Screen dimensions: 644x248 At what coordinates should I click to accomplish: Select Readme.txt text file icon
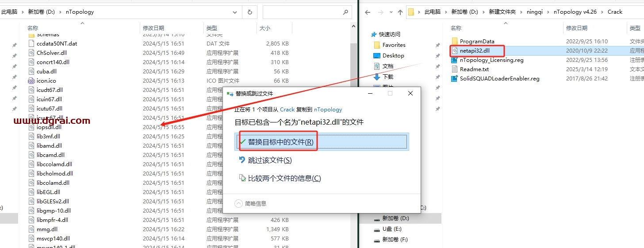[x=455, y=69]
